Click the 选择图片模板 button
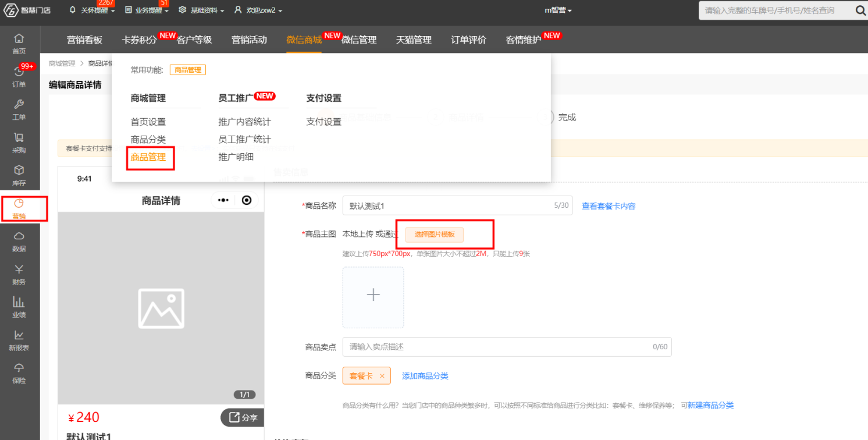This screenshot has width=868, height=440. [x=435, y=235]
